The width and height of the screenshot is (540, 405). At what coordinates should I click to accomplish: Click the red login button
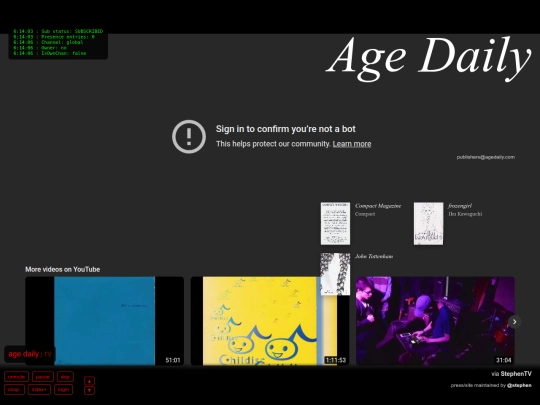[63, 390]
